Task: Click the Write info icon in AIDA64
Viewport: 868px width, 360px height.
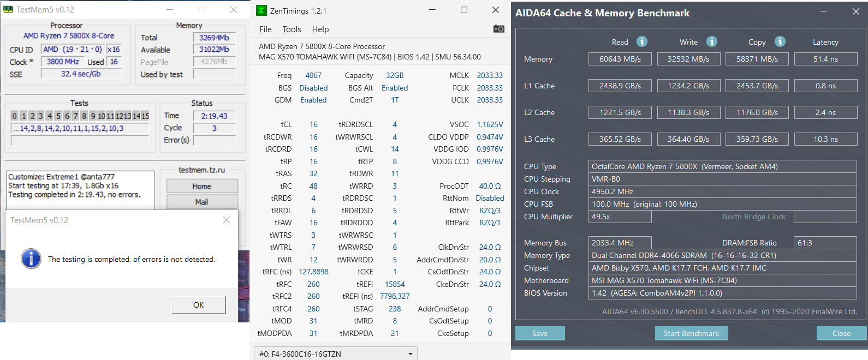Action: (712, 41)
